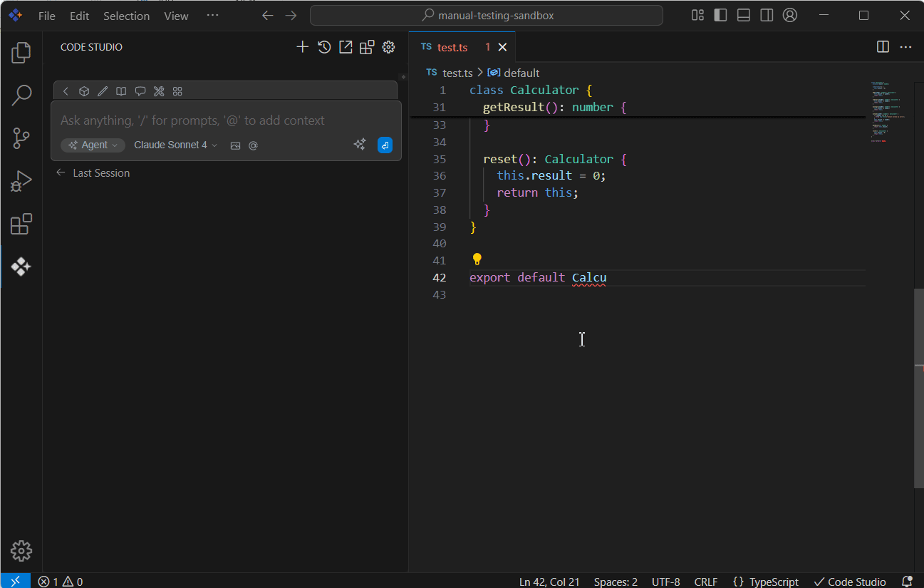The width and height of the screenshot is (924, 588).
Task: Click the lightbulb code action on line 41
Action: pos(477,259)
